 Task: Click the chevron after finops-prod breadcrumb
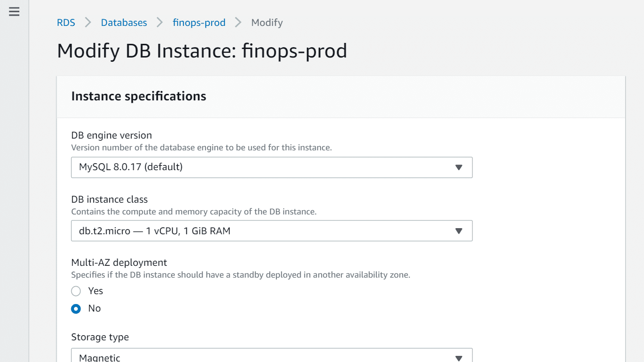(x=237, y=22)
